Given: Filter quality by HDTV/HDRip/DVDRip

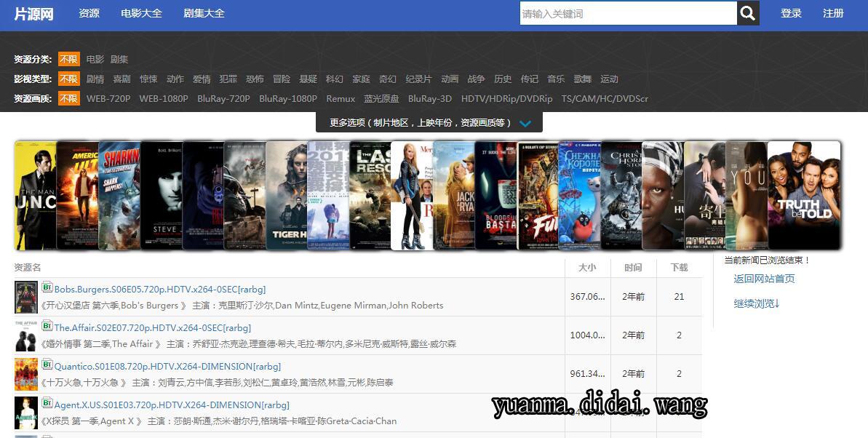Looking at the screenshot, I should pyautogui.click(x=506, y=98).
